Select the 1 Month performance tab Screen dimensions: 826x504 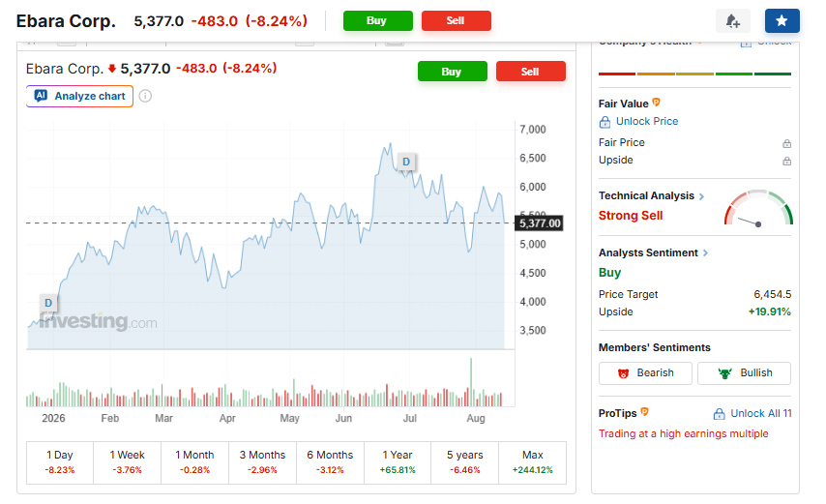(x=194, y=462)
